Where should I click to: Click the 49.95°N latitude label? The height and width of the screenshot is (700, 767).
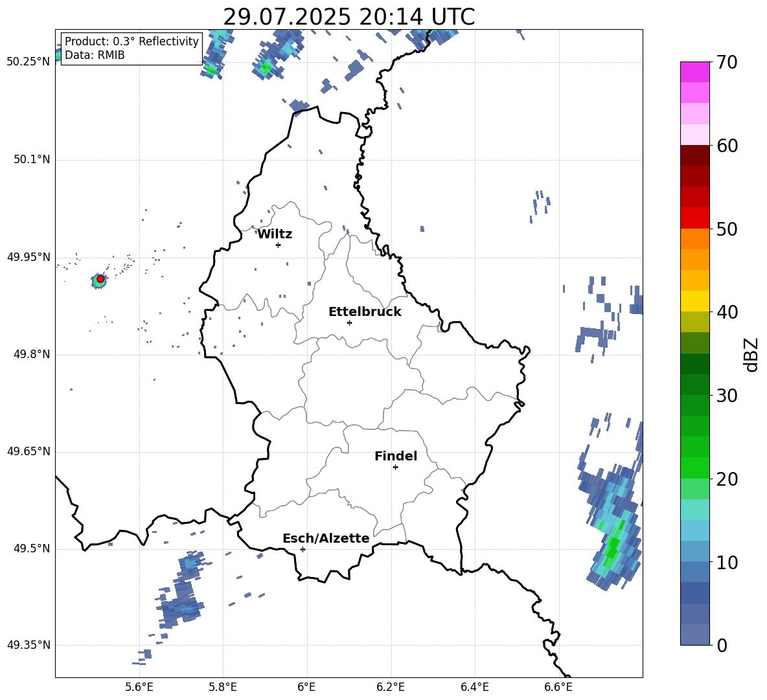(29, 257)
